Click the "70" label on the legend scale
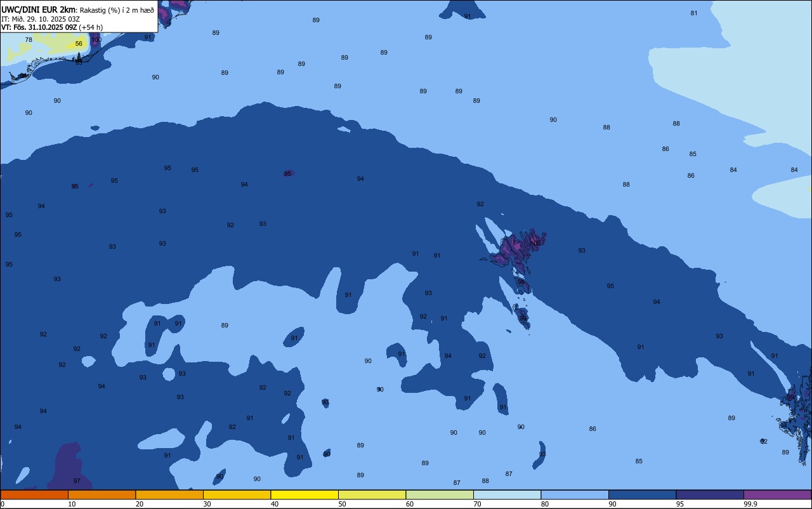This screenshot has width=812, height=509. 477,504
